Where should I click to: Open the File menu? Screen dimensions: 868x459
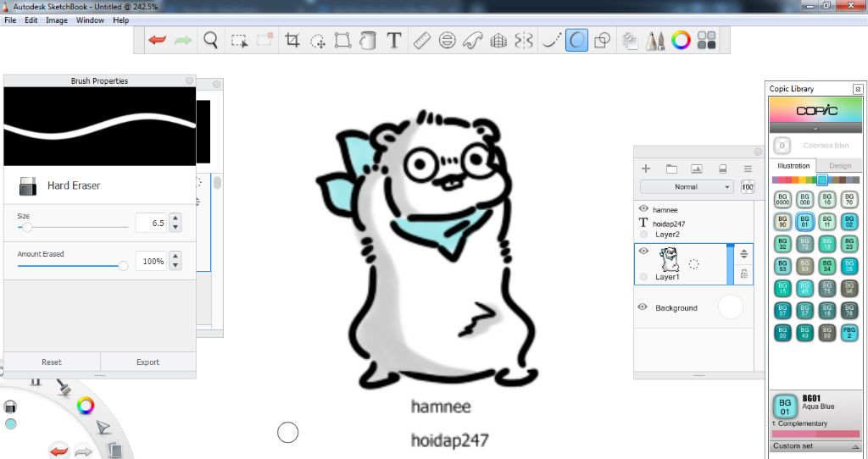(x=10, y=20)
